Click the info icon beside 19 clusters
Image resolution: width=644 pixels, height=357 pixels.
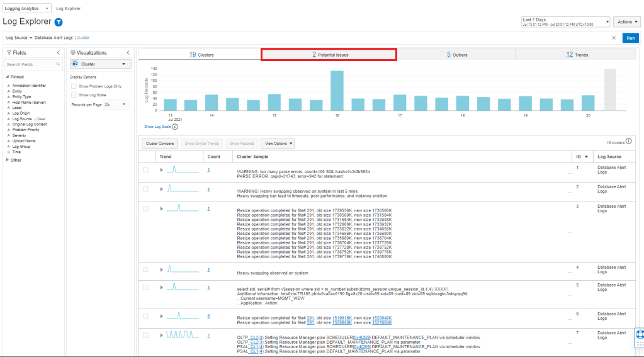pyautogui.click(x=628, y=142)
